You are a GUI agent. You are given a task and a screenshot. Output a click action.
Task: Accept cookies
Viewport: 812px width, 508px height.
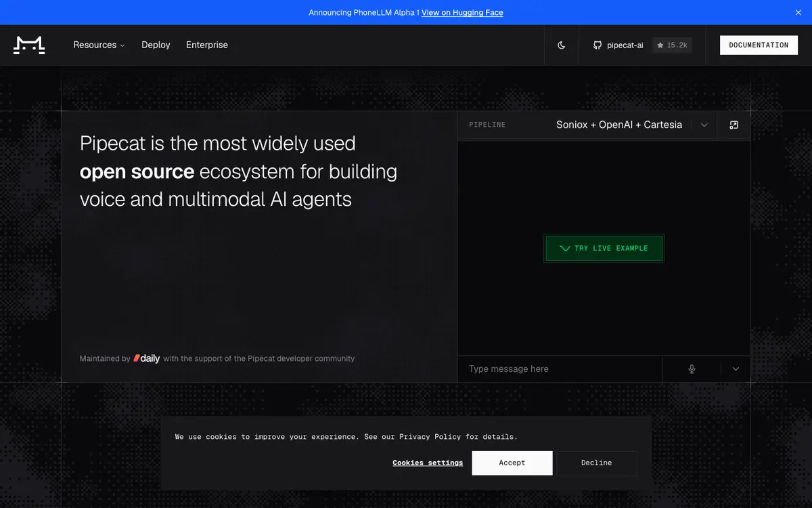(512, 463)
